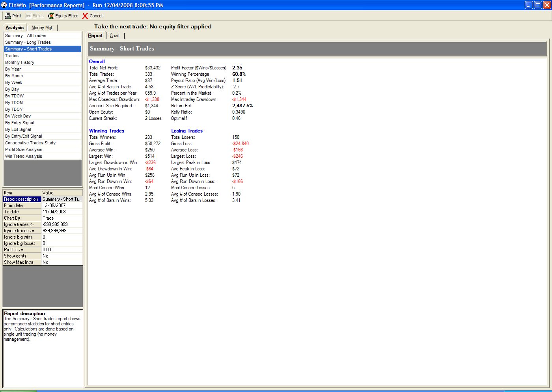Open the Monthly History report
Screen dimensions: 552x392
[20, 62]
